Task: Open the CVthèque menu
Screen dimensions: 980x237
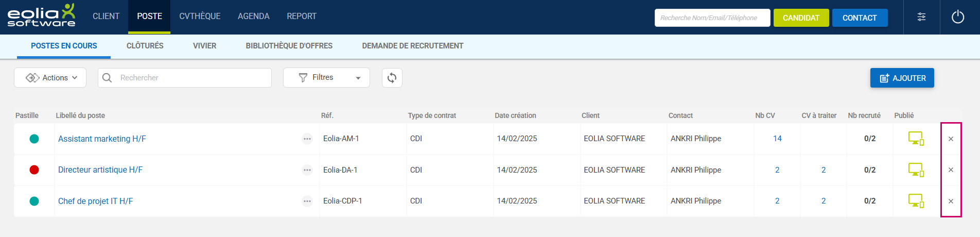Action: [x=200, y=16]
